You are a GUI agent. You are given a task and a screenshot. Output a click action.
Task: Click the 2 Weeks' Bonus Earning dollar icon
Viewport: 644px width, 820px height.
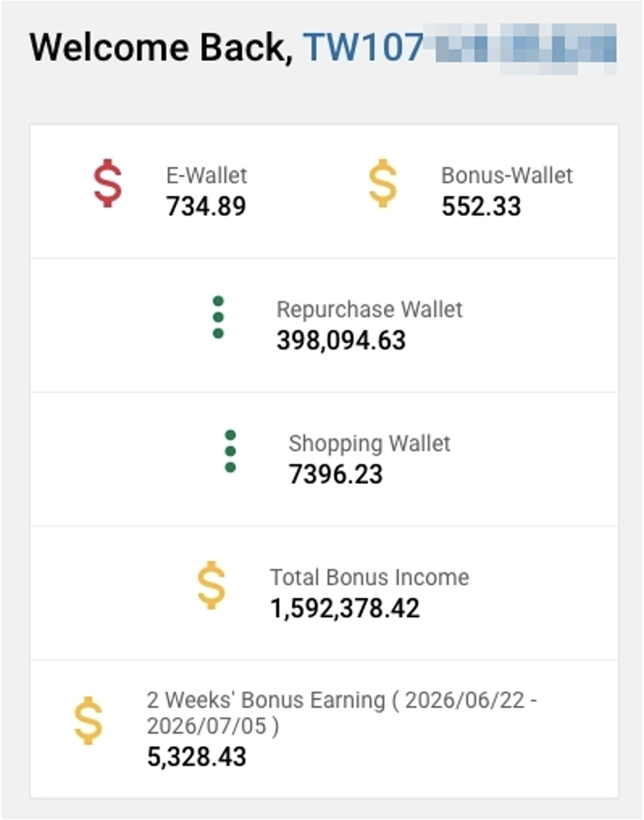88,720
